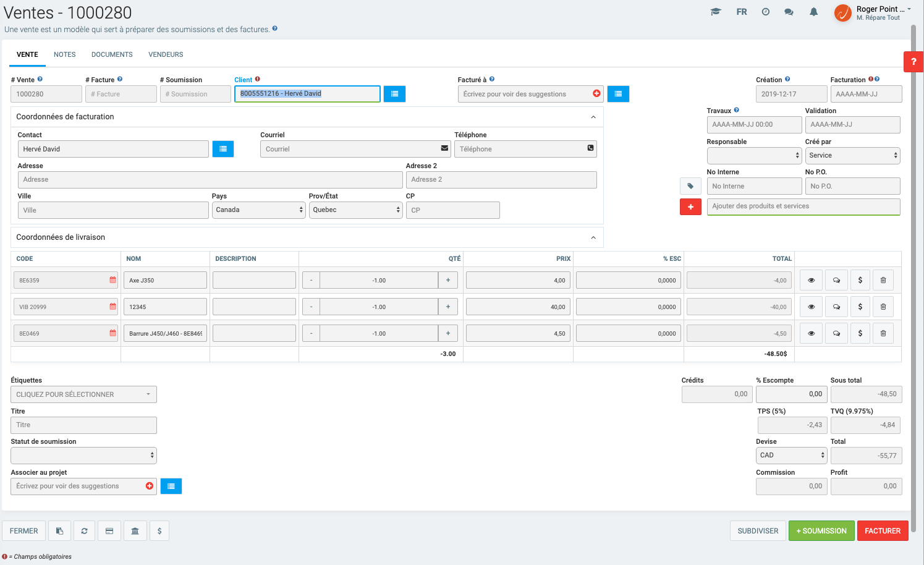
Task: Click the red plus add product button
Action: (690, 206)
